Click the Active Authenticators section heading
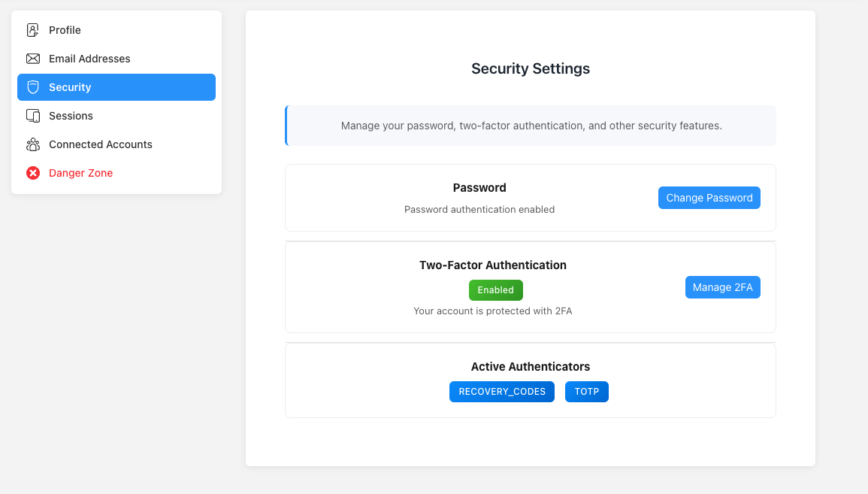 [x=531, y=366]
